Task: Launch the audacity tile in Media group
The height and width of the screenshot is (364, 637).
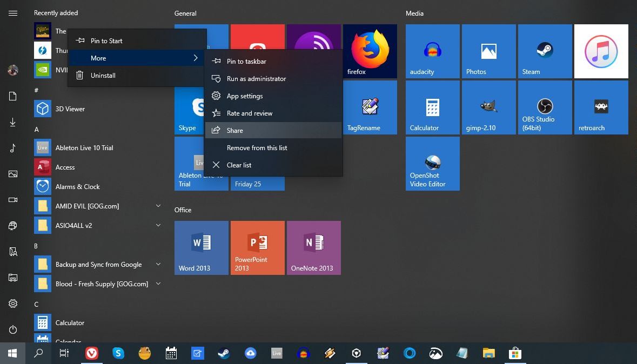Action: (433, 51)
